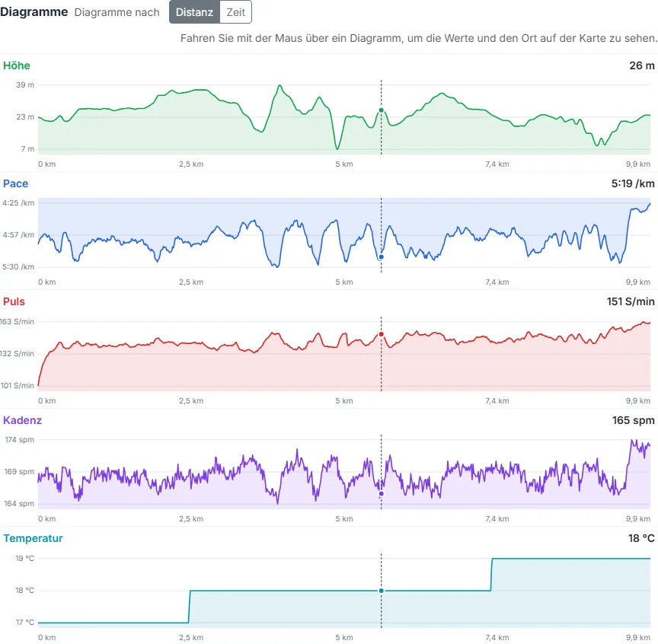Click the "4:25 /km" axis label
This screenshot has height=644, width=658.
tap(18, 202)
